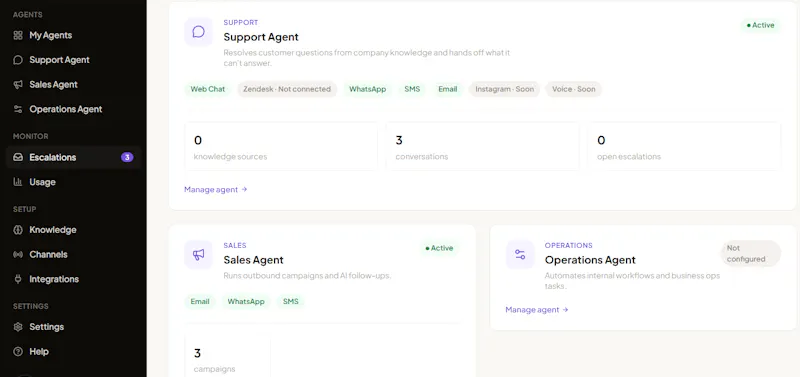The height and width of the screenshot is (377, 800).
Task: Click the Email chip on Support Agent
Action: 447,89
